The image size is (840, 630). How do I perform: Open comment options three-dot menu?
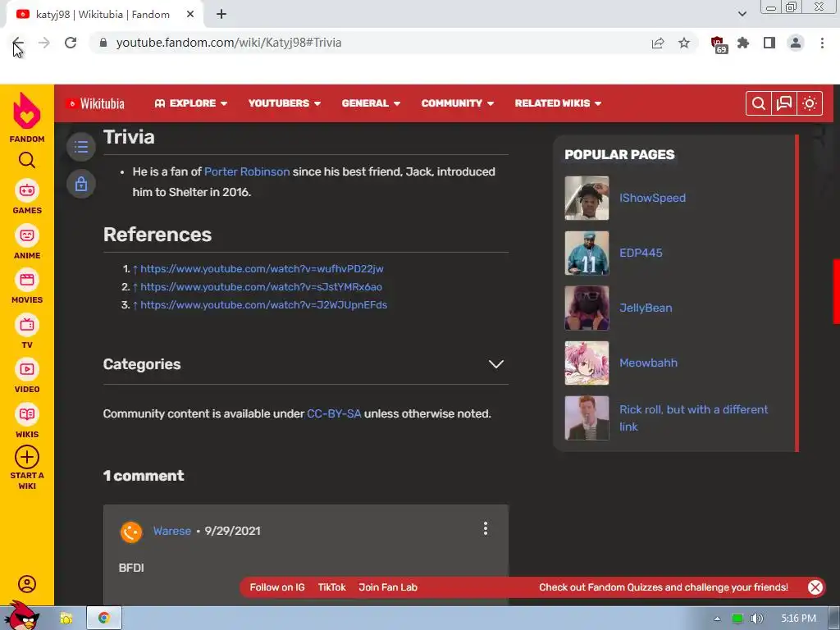[486, 529]
